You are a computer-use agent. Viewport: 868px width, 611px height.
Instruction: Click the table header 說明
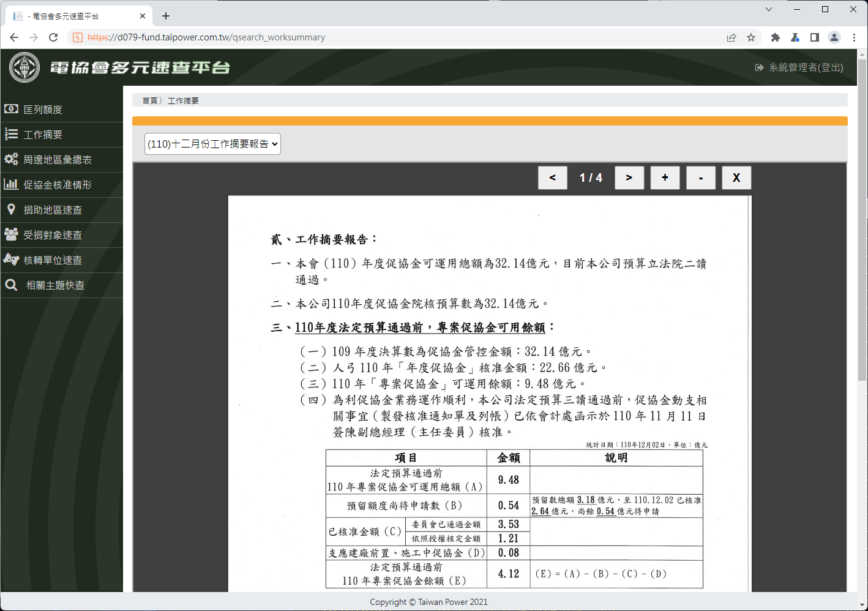coord(616,458)
